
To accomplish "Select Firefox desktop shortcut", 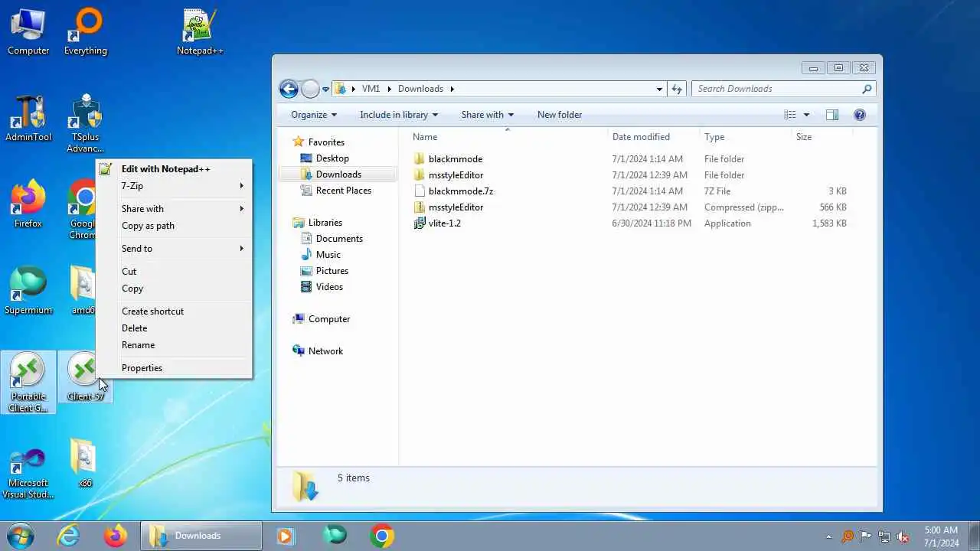I will tap(28, 205).
